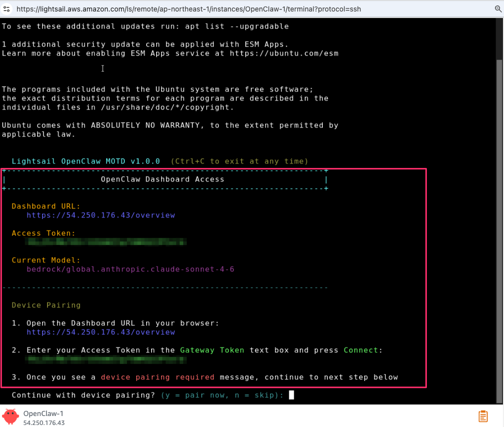Click the OpenClaw Dashboard Access header
The image size is (504, 427).
point(163,179)
